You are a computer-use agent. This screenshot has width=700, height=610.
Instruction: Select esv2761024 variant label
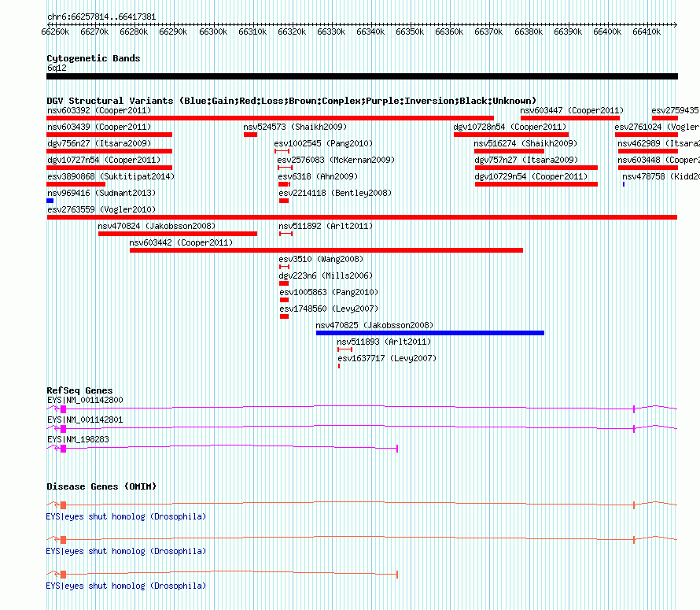pos(658,127)
